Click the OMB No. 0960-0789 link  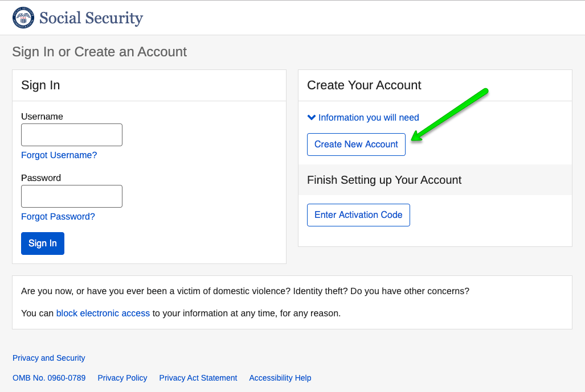click(49, 378)
